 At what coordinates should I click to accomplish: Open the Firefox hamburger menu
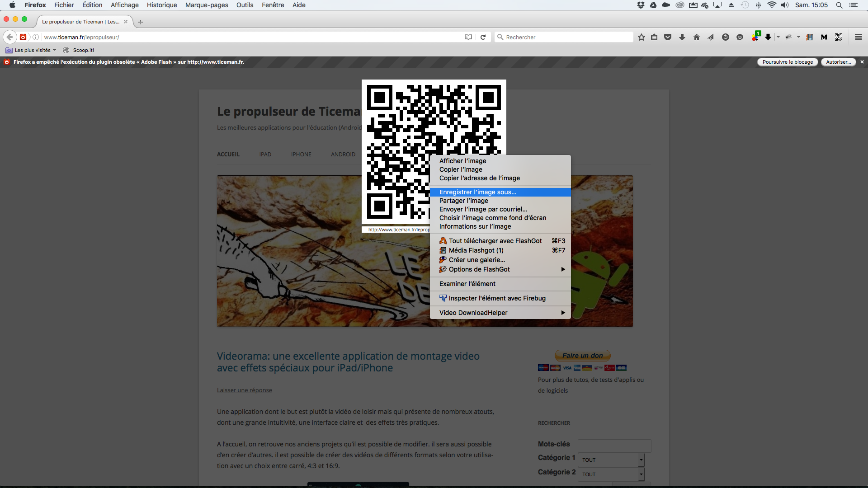tap(859, 37)
